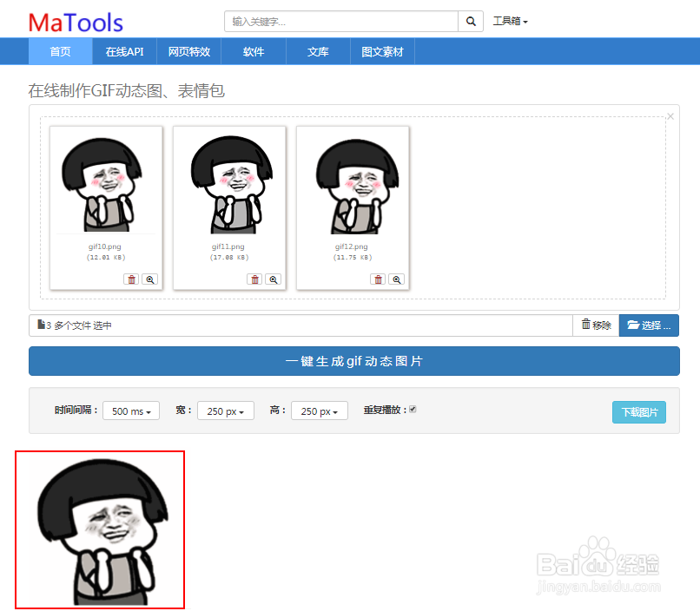The height and width of the screenshot is (611, 700).
Task: Focus the keyword search input field
Action: [341, 22]
